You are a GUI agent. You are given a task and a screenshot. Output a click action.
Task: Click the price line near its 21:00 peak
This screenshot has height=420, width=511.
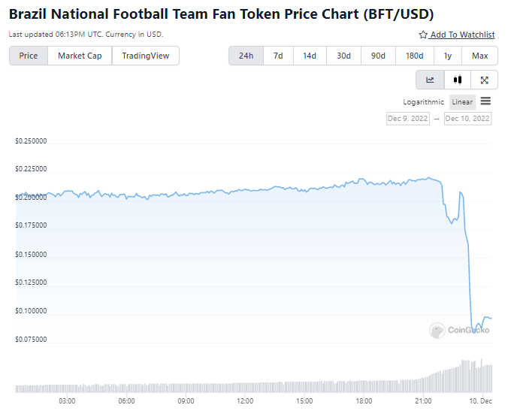[x=429, y=178]
